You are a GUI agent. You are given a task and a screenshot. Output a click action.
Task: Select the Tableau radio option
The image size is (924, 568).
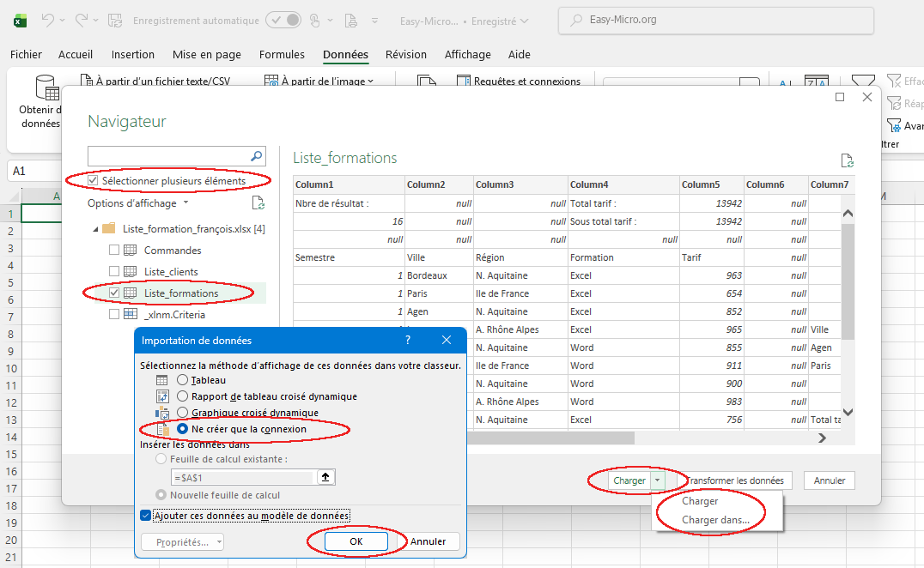tap(182, 380)
